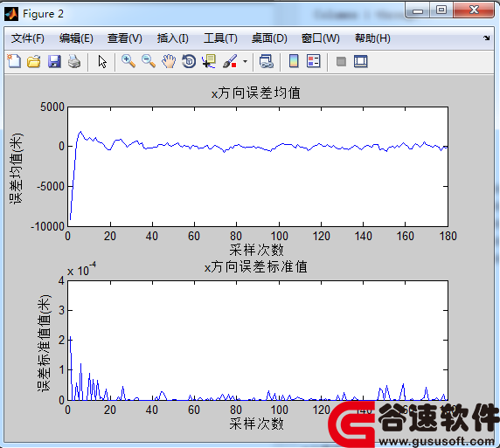
Task: Click the -5000 tick label
Action: pyautogui.click(x=51, y=186)
